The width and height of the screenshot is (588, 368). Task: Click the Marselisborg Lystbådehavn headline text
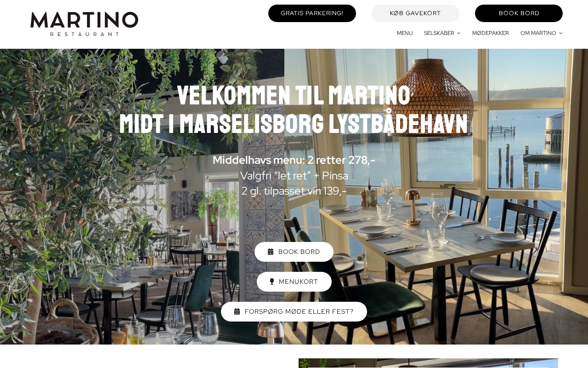tap(294, 124)
